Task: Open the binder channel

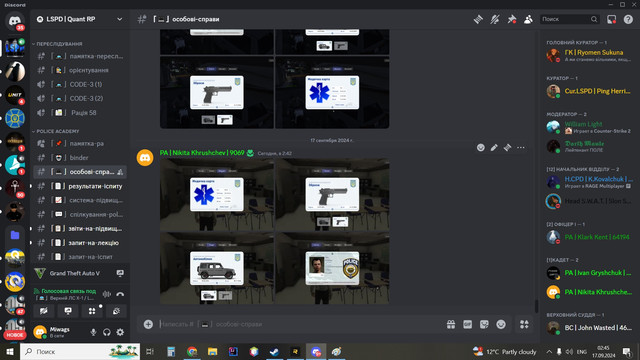Action: [x=80, y=158]
